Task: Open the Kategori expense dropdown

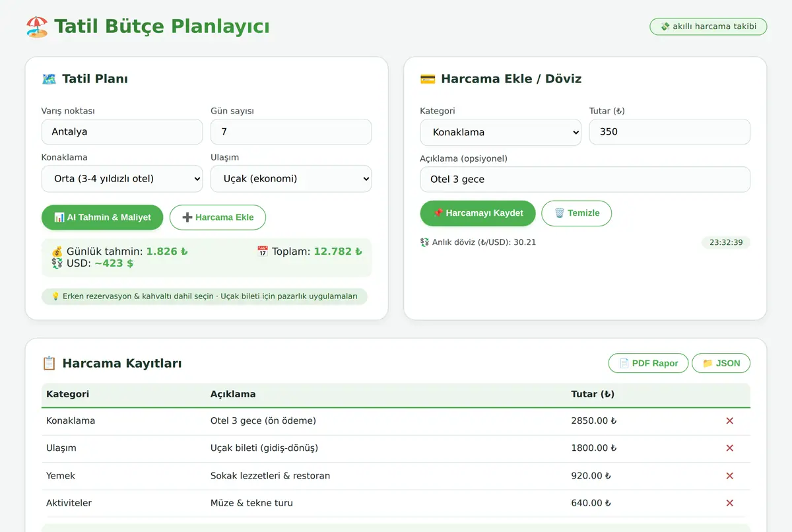Action: click(501, 132)
